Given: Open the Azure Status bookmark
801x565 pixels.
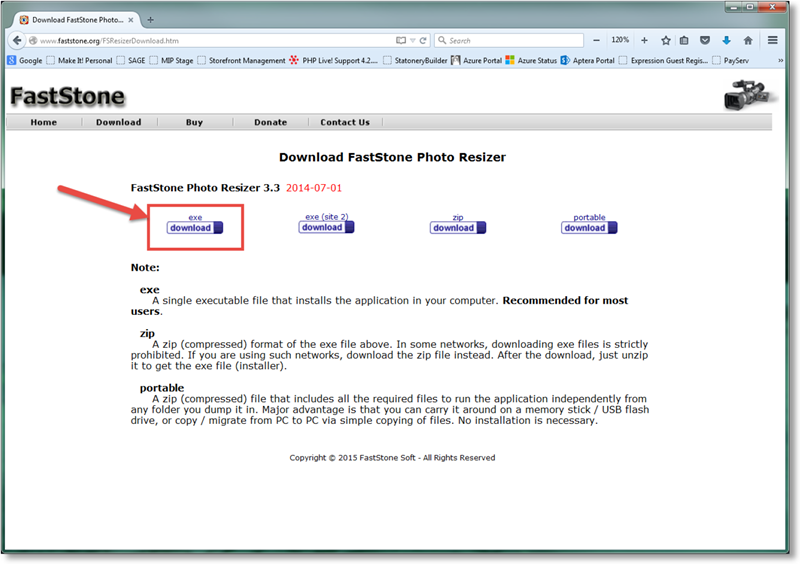Looking at the screenshot, I should (531, 60).
